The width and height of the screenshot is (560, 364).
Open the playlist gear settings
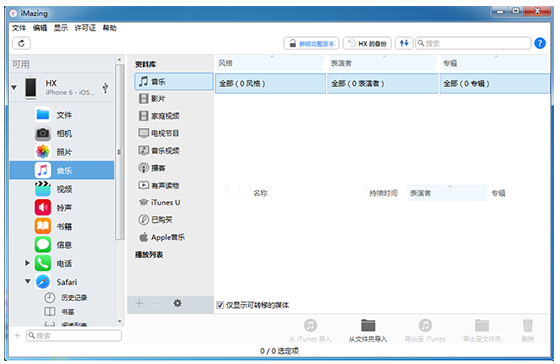(178, 303)
